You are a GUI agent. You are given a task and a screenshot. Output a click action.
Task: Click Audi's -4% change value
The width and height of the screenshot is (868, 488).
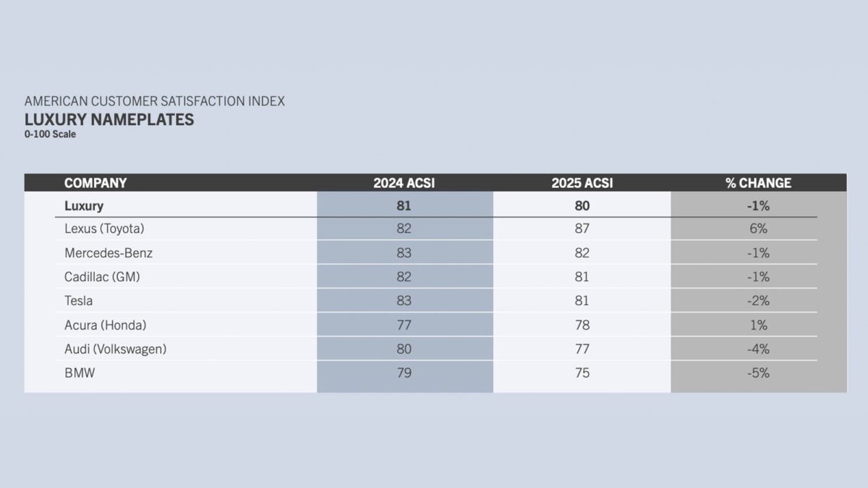(x=758, y=349)
